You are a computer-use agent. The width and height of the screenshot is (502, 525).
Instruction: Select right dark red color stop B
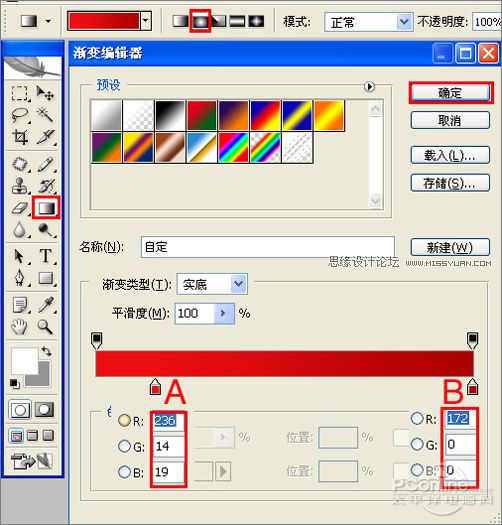coord(472,387)
